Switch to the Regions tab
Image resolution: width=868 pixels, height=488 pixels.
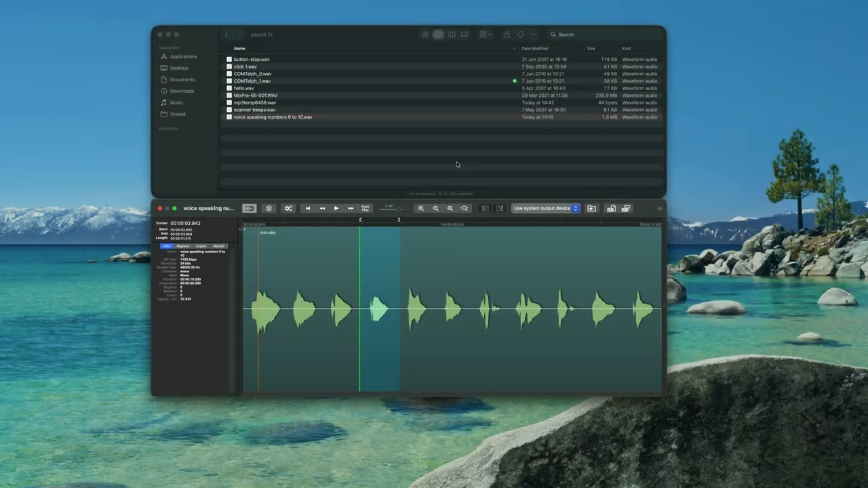click(183, 246)
